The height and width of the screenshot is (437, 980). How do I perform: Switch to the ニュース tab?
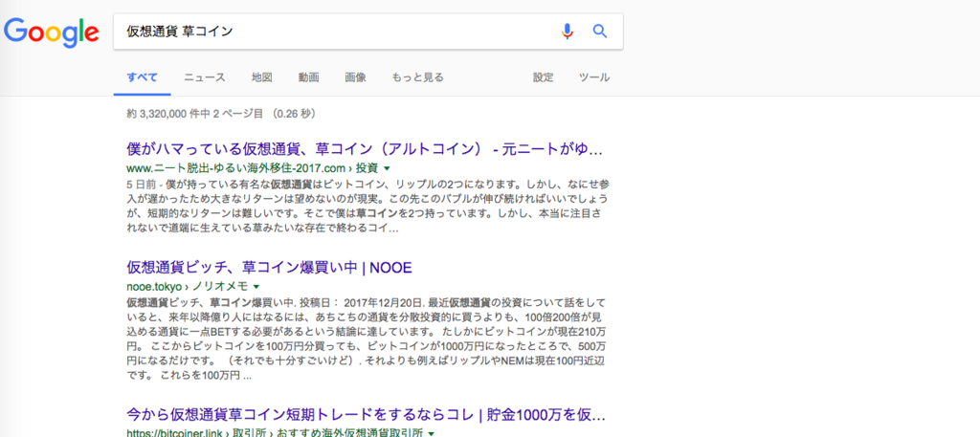coord(205,78)
